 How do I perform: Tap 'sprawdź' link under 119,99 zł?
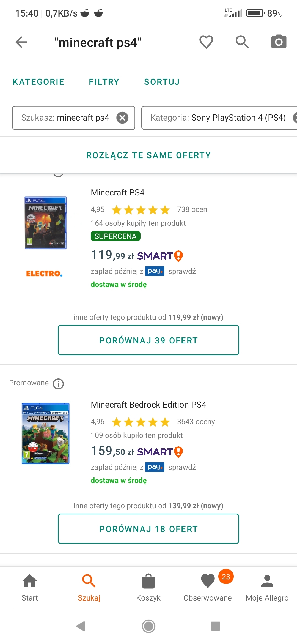coord(182,271)
